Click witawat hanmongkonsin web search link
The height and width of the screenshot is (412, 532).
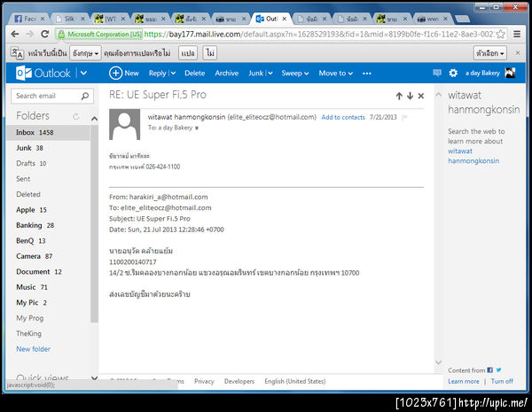pyautogui.click(x=473, y=156)
